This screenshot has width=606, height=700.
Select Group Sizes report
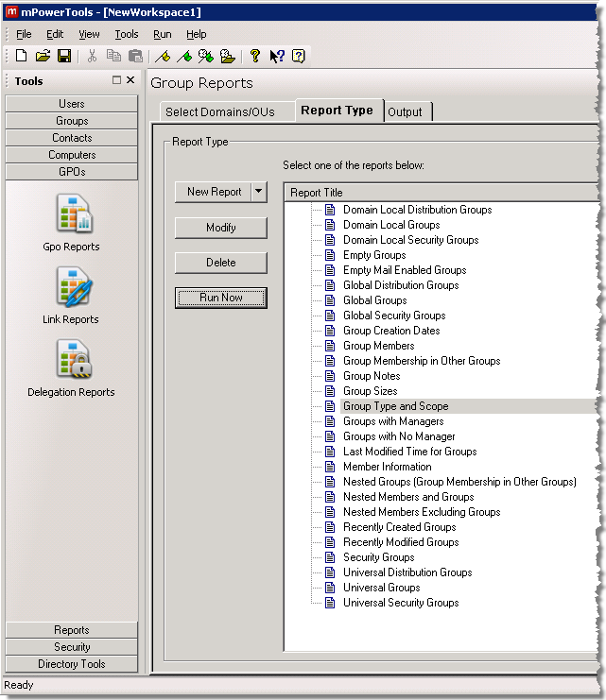[x=370, y=391]
